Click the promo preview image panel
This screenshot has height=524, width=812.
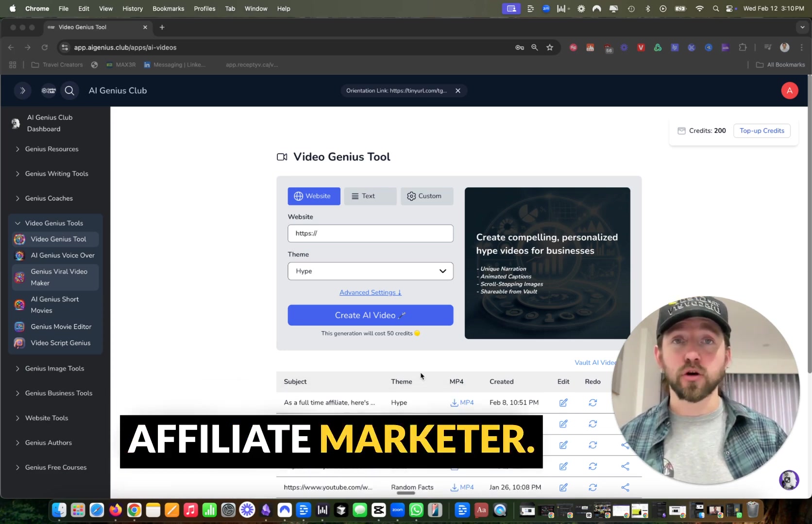tap(547, 263)
